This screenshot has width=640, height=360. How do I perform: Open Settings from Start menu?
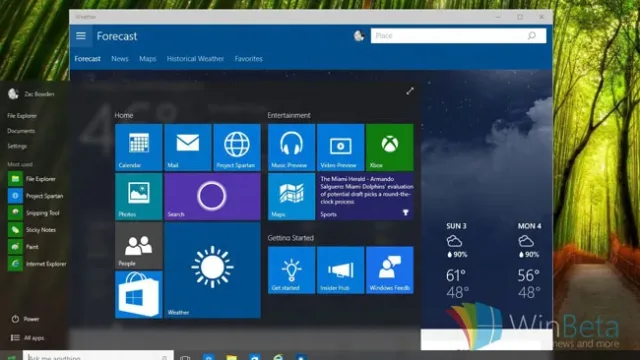click(x=17, y=146)
